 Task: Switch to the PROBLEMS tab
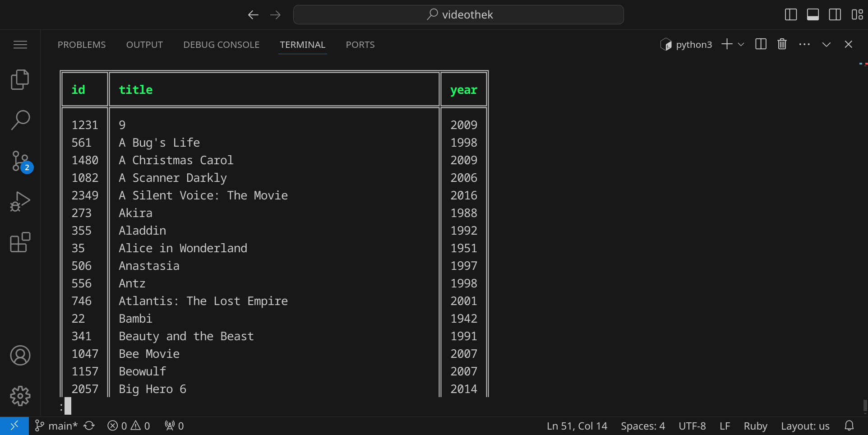point(82,45)
